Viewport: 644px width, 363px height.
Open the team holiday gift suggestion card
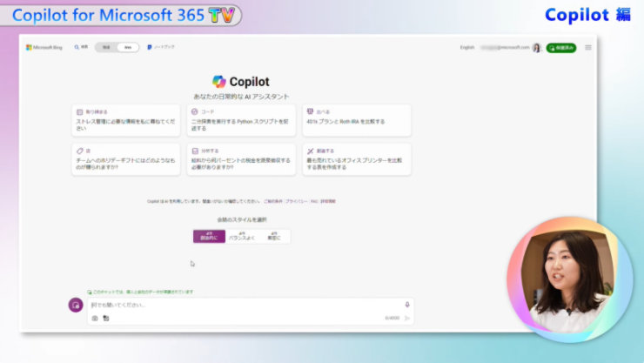click(125, 159)
